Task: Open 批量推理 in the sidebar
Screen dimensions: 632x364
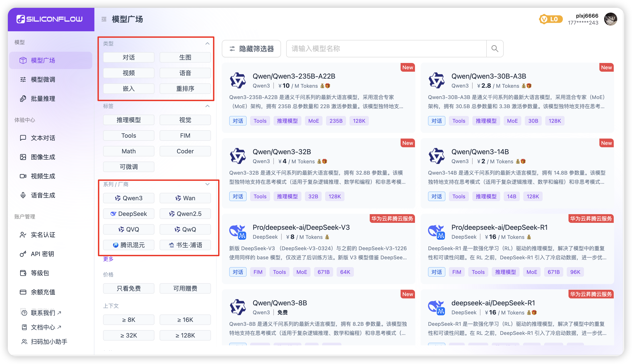Action: [x=50, y=99]
